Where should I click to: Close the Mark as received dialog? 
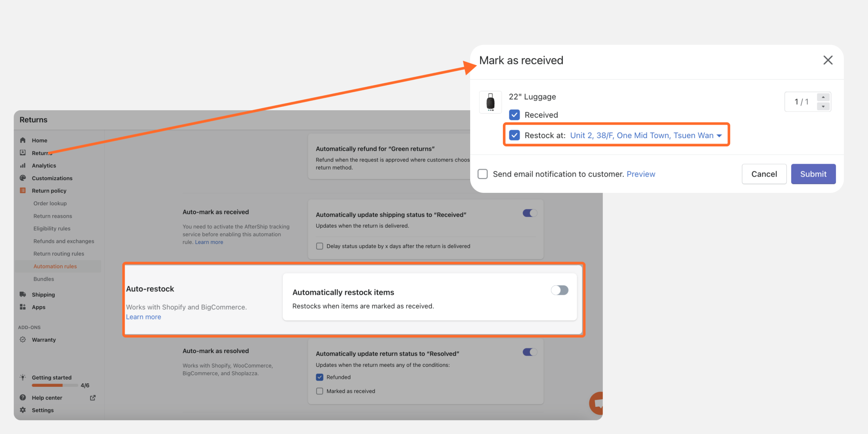click(x=827, y=60)
